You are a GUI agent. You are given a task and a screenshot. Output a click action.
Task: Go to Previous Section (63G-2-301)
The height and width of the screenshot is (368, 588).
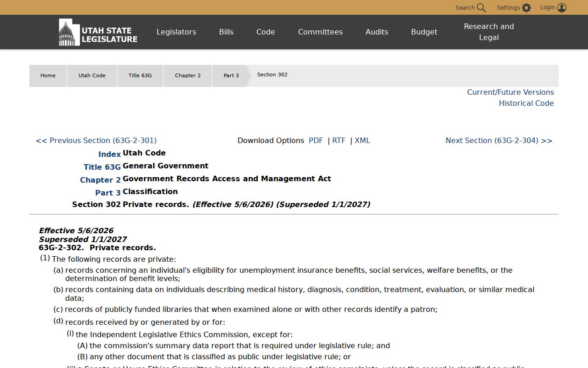[x=96, y=140]
